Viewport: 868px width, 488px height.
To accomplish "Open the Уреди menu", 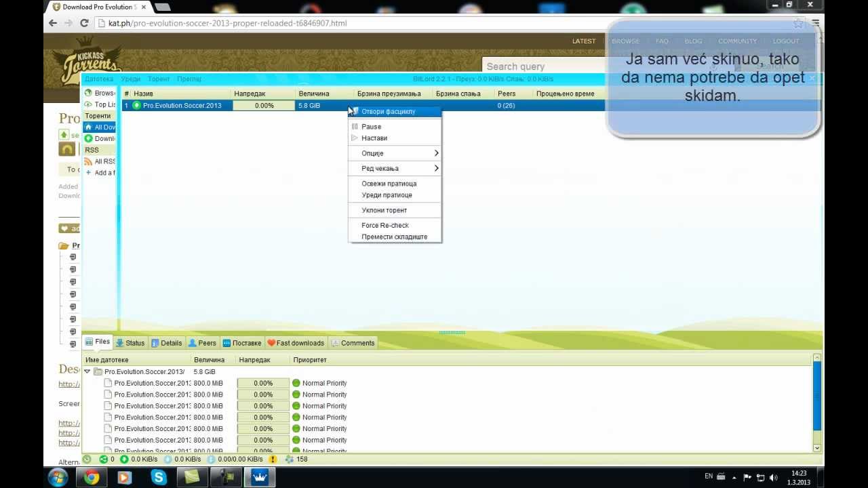I will [131, 79].
